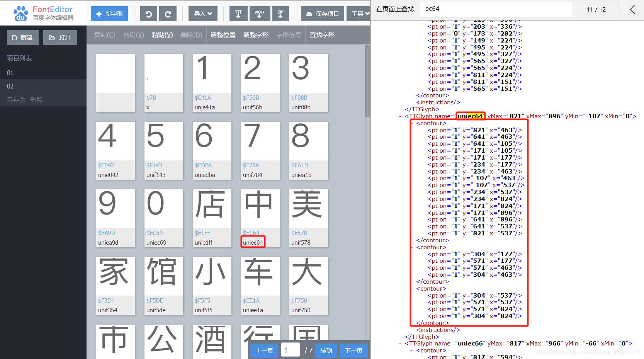Select the 小 glyph thumbnail unif5f5
Image resolution: width=644 pixels, height=359 pixels.
tap(212, 286)
